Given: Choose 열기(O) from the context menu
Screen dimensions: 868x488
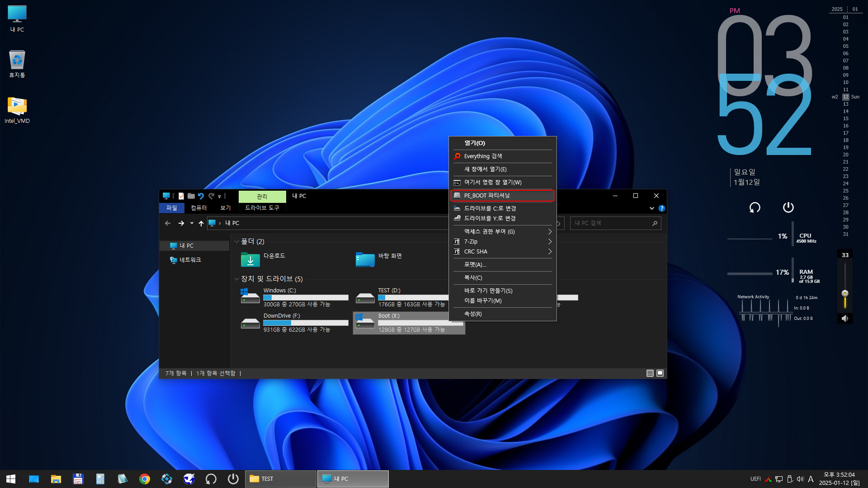Looking at the screenshot, I should click(x=502, y=143).
